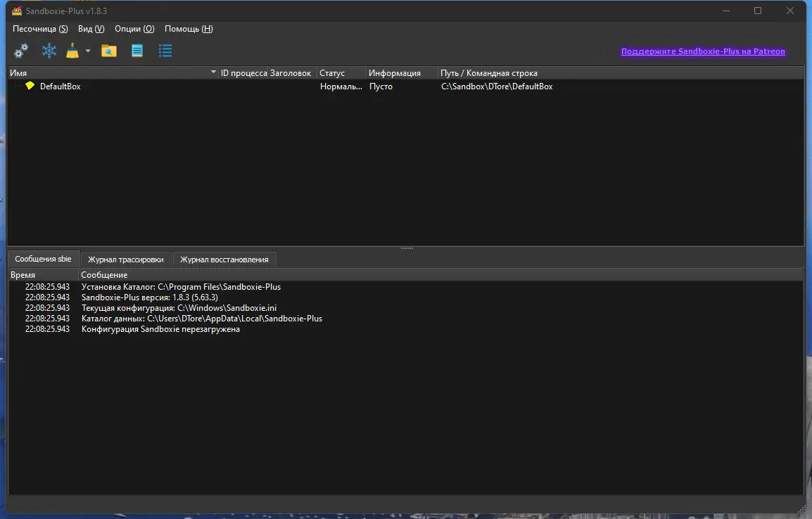812x519 pixels.
Task: Click the blue list view icon
Action: [x=165, y=51]
